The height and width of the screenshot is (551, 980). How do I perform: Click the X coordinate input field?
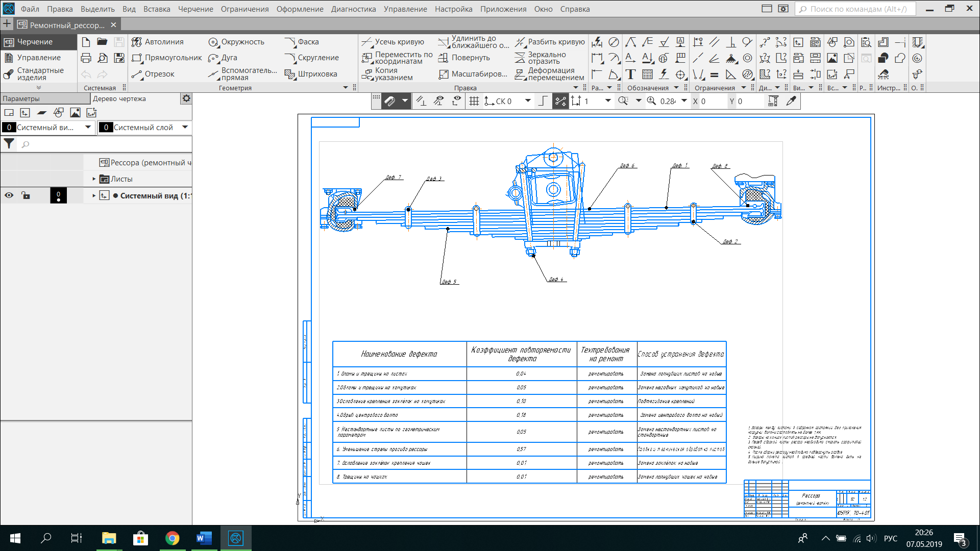712,101
